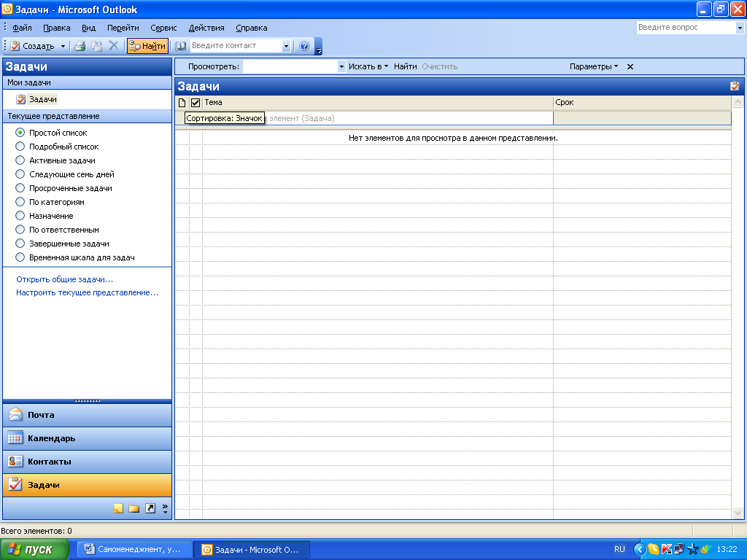The image size is (747, 560).
Task: Expand the Параметры dropdown
Action: point(594,66)
